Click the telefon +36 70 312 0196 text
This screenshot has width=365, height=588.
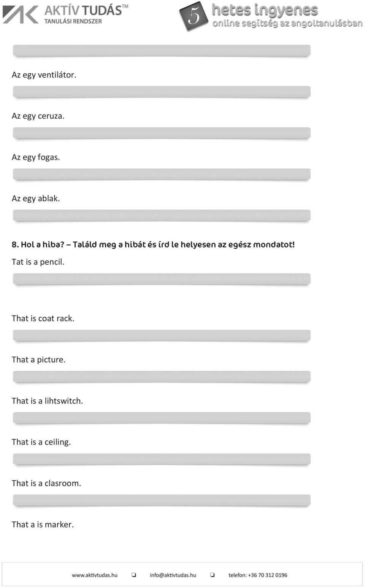258,575
